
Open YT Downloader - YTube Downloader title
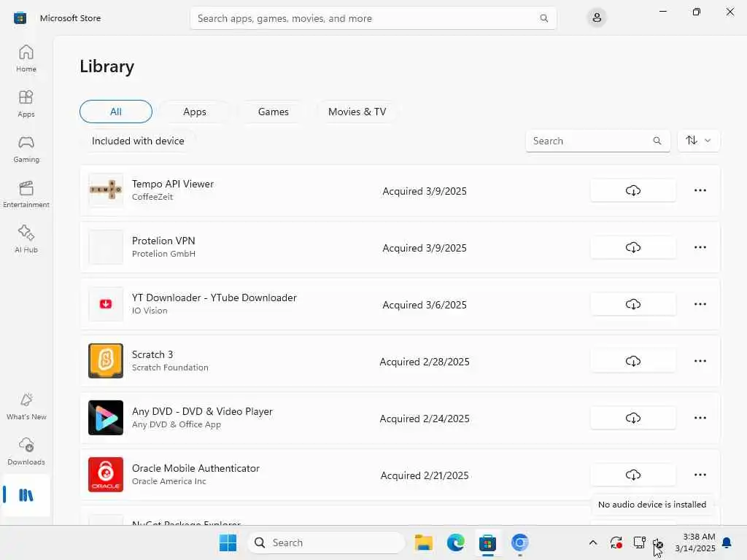(x=214, y=297)
